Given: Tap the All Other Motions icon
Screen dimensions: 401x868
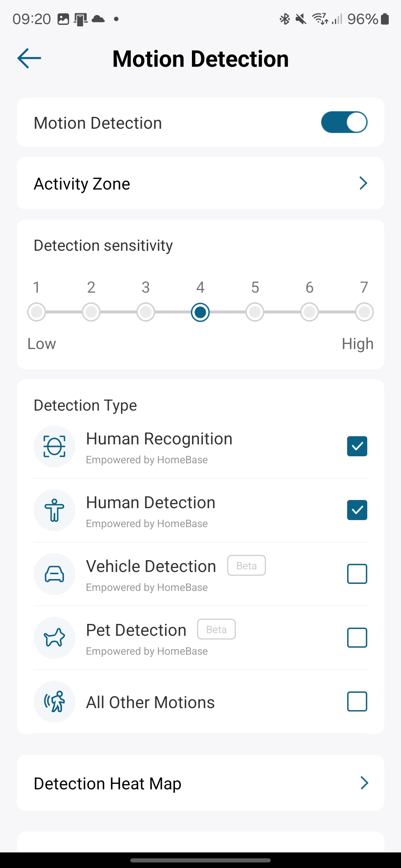Looking at the screenshot, I should pos(55,701).
